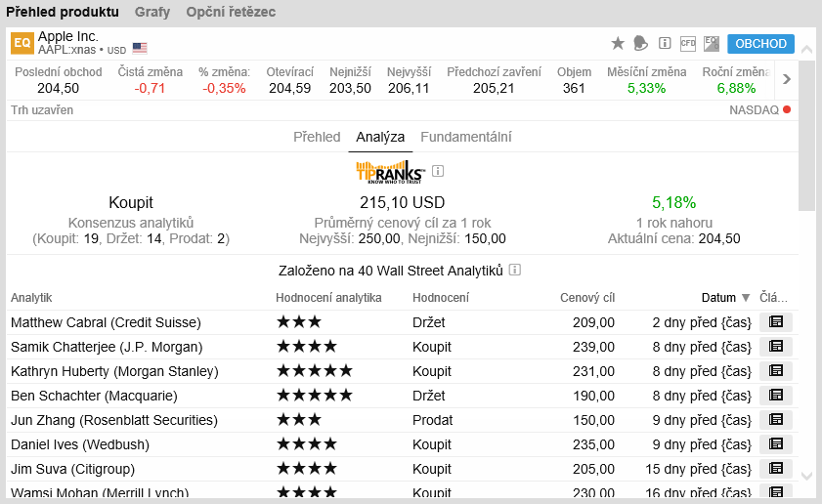Image resolution: width=822 pixels, height=504 pixels.
Task: Sort by Hodnocení analytika column header
Action: (x=328, y=298)
